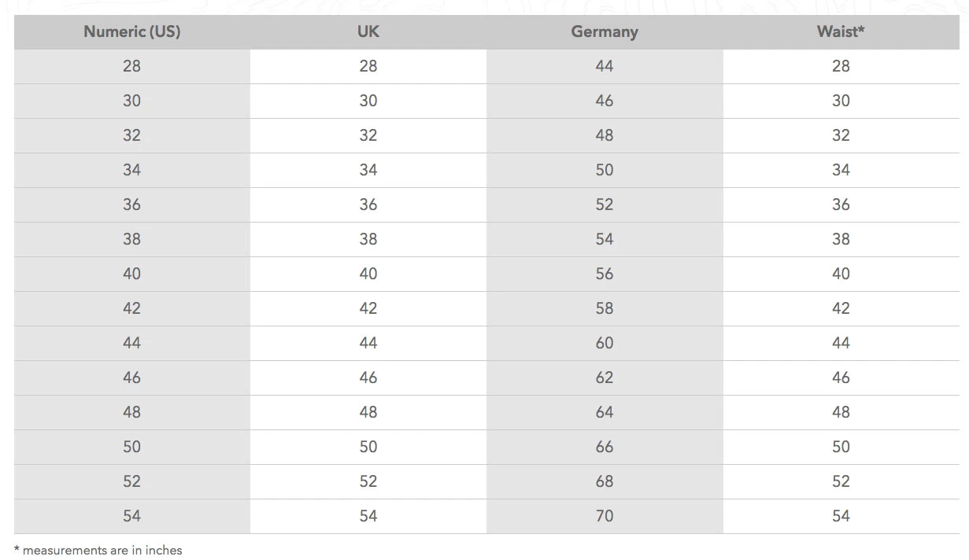Viewport: 969px width, 560px height.
Task: Click Germany size 62 cell
Action: [x=605, y=378]
